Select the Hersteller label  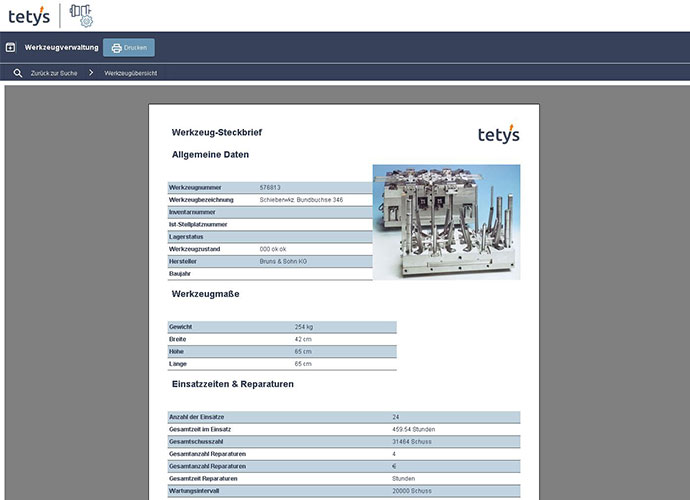183,261
